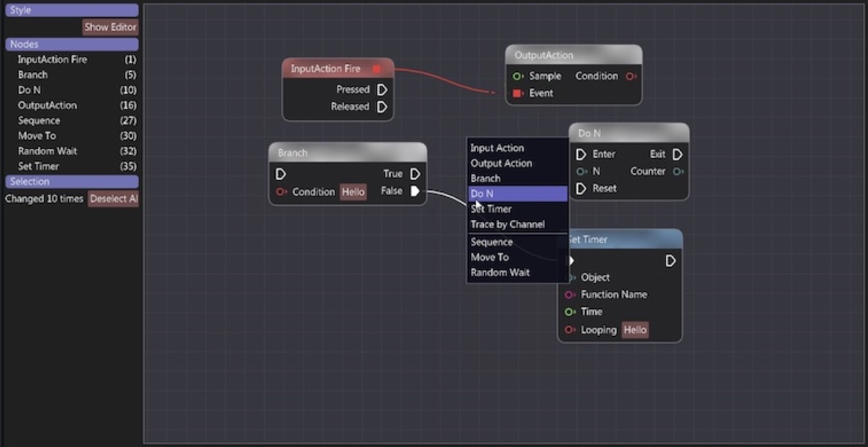Image resolution: width=868 pixels, height=447 pixels.
Task: Select the Pressed output pin on InputAction Fire
Action: (x=382, y=89)
